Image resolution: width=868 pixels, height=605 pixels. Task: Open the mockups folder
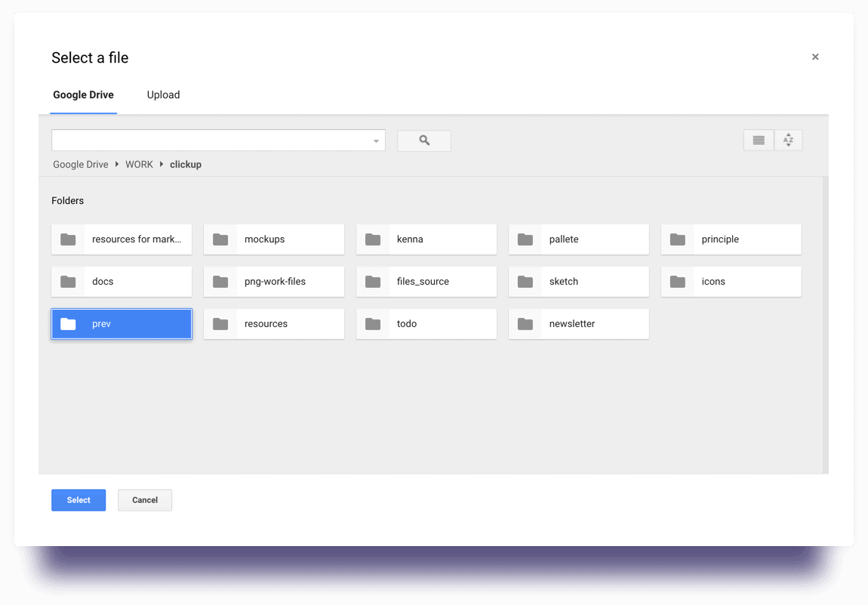pos(273,239)
